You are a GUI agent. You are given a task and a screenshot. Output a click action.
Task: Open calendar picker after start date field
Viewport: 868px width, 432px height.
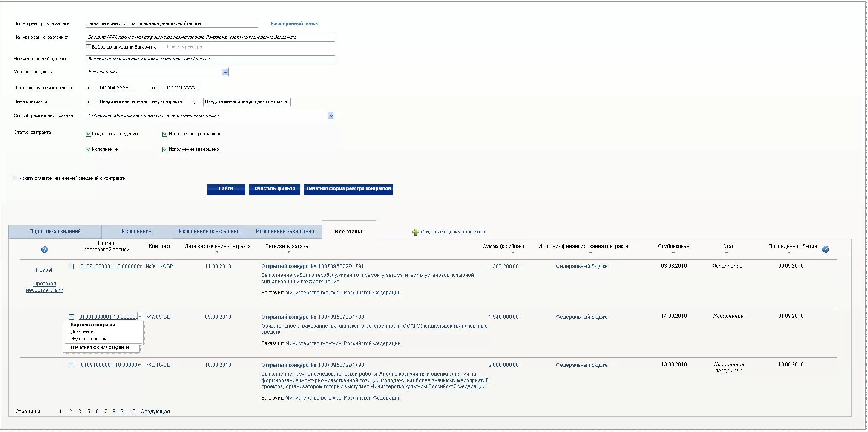coord(134,88)
